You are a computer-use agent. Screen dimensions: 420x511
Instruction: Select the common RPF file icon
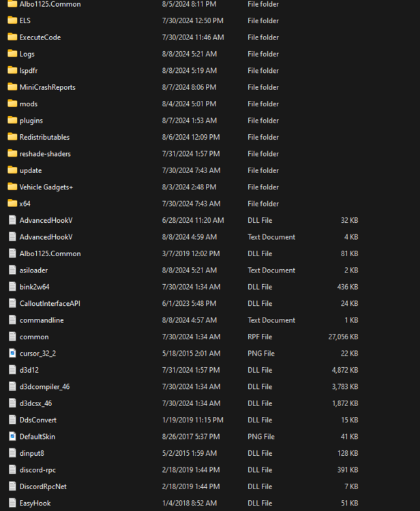[x=12, y=337]
